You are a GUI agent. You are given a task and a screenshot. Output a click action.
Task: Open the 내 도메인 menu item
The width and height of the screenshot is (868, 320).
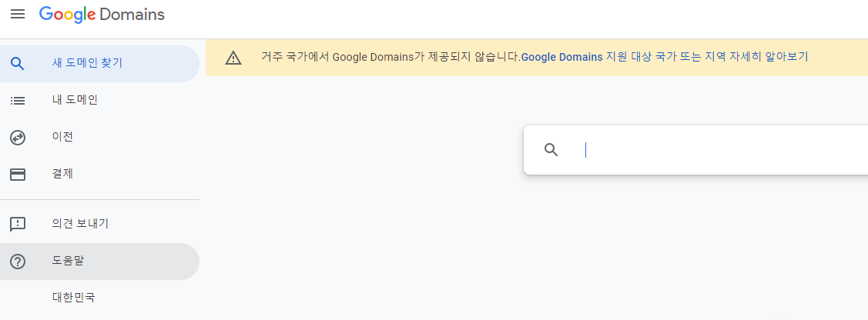tap(99, 101)
